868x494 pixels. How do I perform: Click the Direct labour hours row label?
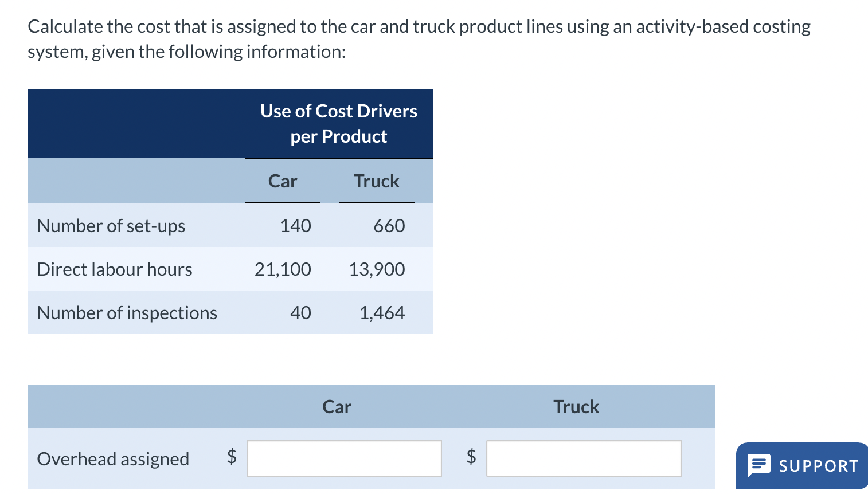[114, 269]
